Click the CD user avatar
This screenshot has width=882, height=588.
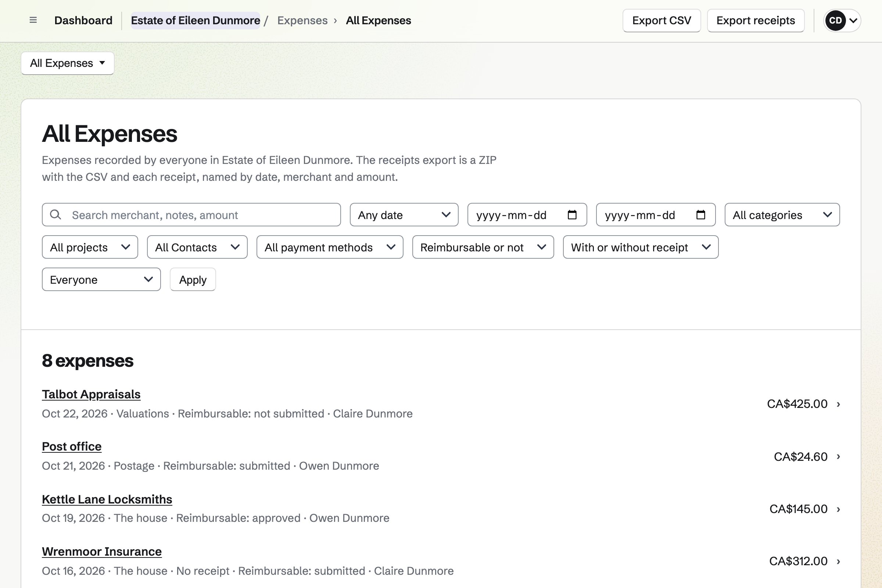click(x=835, y=20)
